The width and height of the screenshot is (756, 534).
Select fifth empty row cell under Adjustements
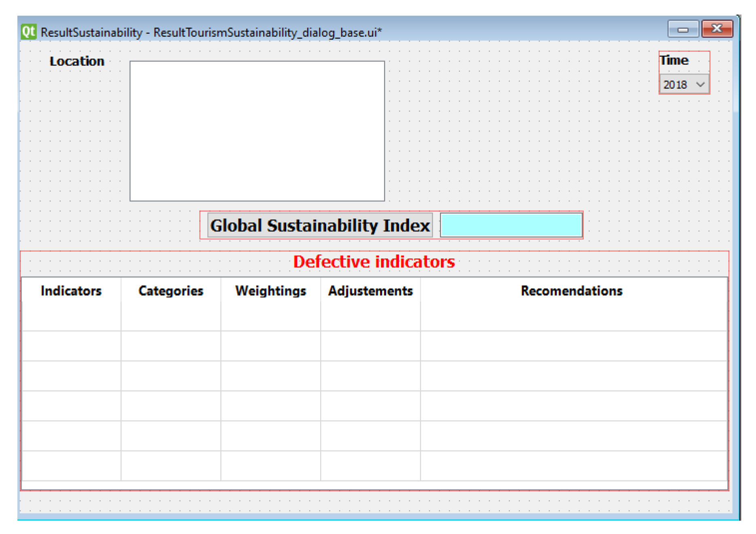(x=370, y=436)
